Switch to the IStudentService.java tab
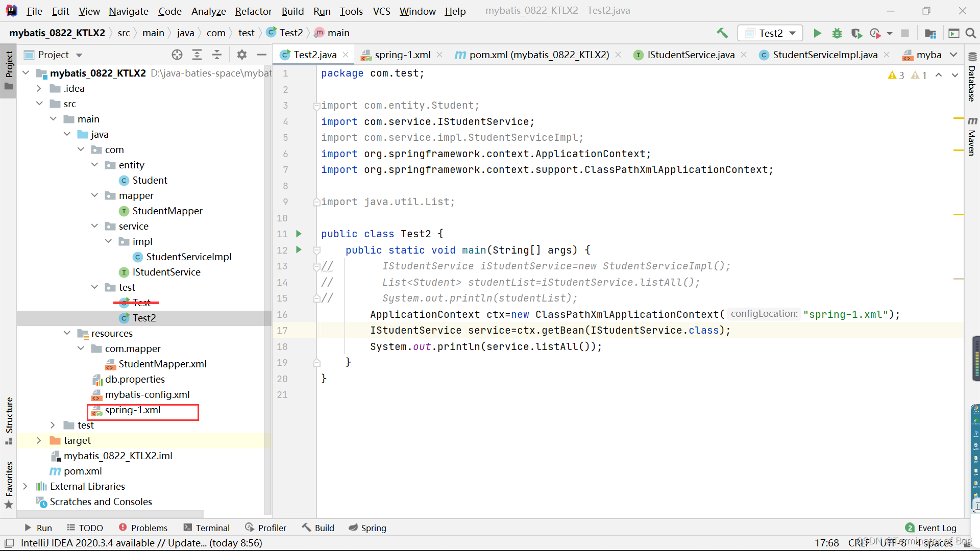 tap(691, 55)
